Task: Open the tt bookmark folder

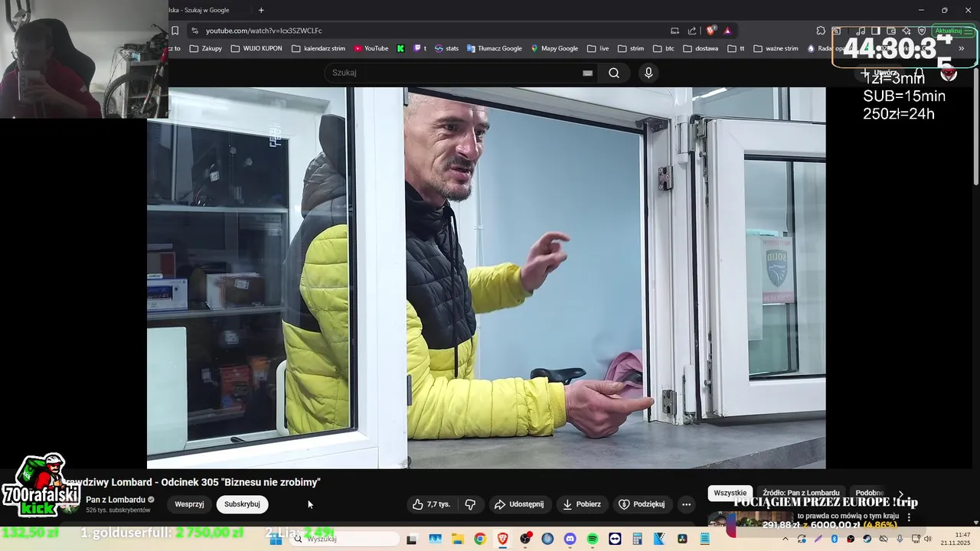Action: pos(736,48)
